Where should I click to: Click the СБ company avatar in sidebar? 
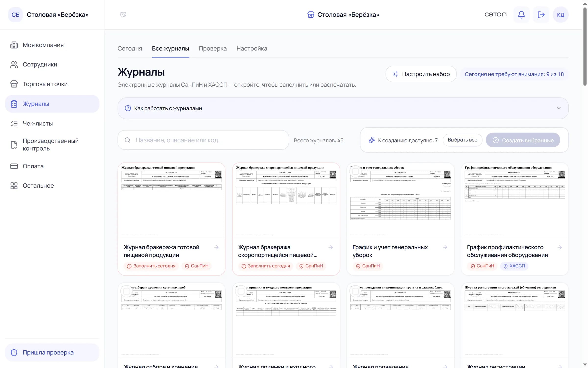(15, 15)
